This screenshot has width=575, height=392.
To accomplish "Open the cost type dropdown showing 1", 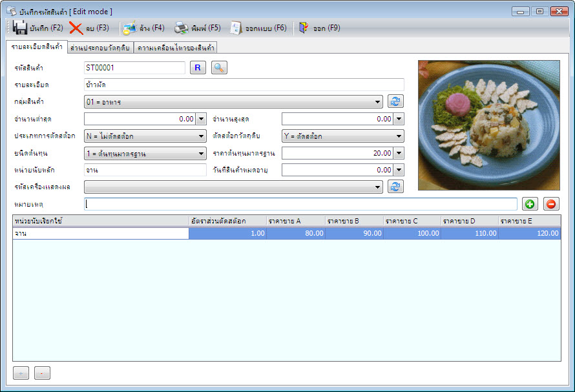I will pyautogui.click(x=145, y=153).
